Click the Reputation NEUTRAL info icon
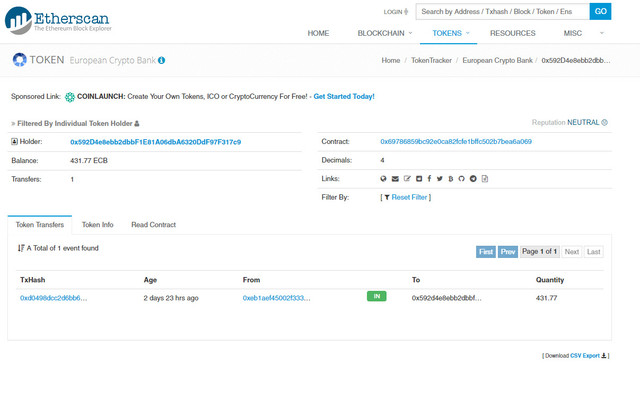640x404 pixels. pos(604,122)
